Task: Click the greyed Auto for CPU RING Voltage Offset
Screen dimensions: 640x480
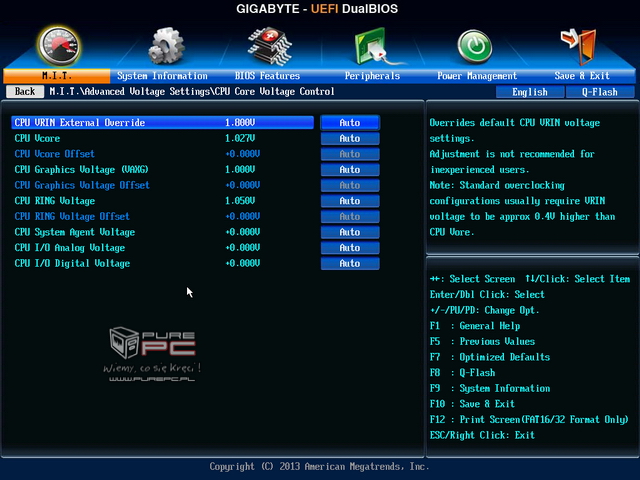Action: click(350, 216)
